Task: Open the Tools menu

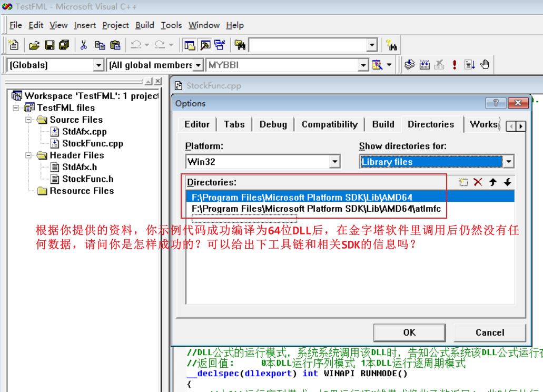Action: (171, 25)
